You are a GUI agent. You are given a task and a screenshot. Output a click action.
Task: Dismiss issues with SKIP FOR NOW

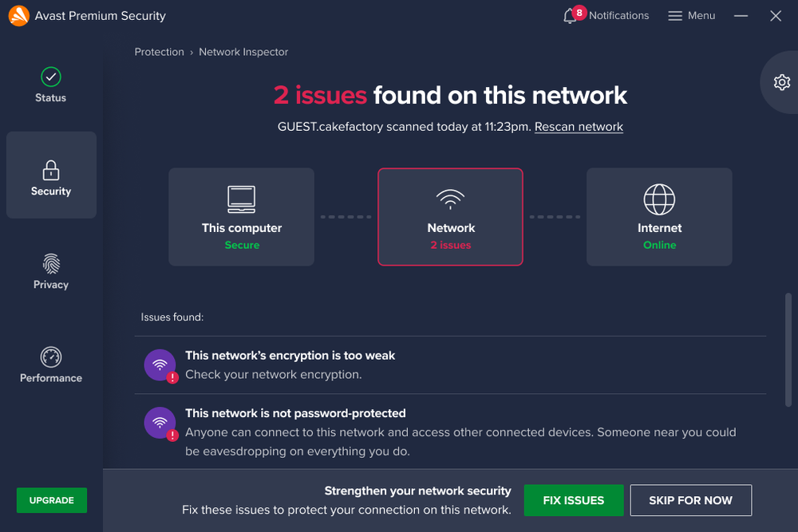tap(690, 500)
